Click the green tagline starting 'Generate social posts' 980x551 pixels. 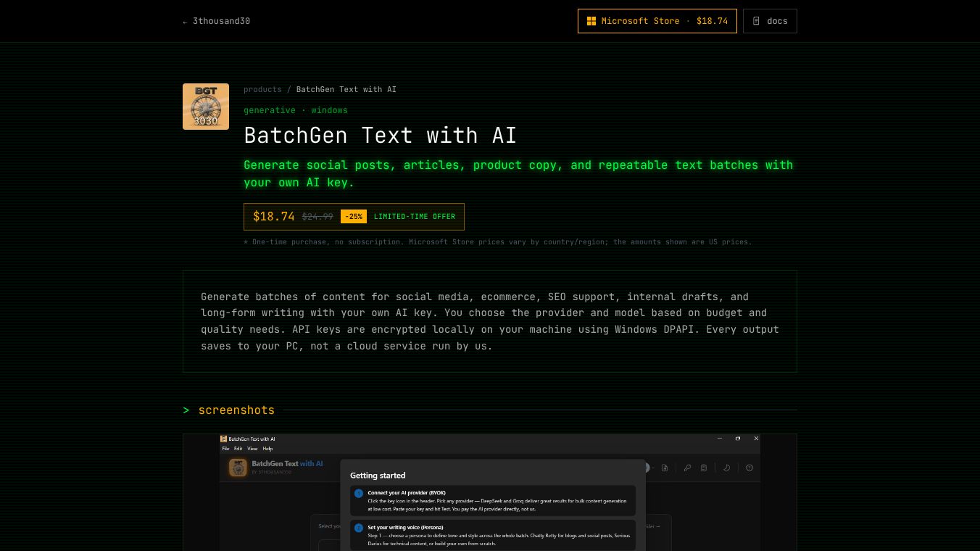click(x=518, y=174)
